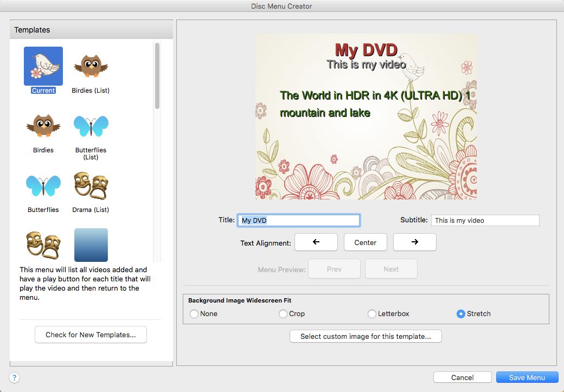The width and height of the screenshot is (564, 392).
Task: Choose the Birdies (List) template
Action: pyautogui.click(x=91, y=65)
